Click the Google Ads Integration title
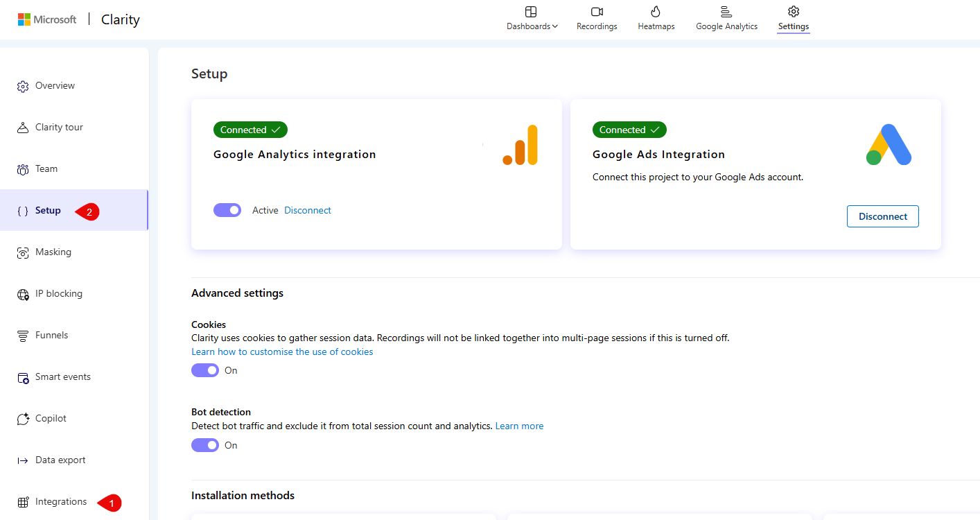This screenshot has width=980, height=520. pos(658,155)
